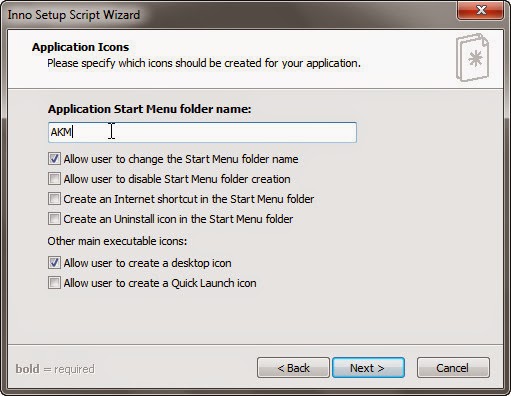The image size is (511, 396).
Task: Click the wizard page document icon
Action: pyautogui.click(x=473, y=57)
